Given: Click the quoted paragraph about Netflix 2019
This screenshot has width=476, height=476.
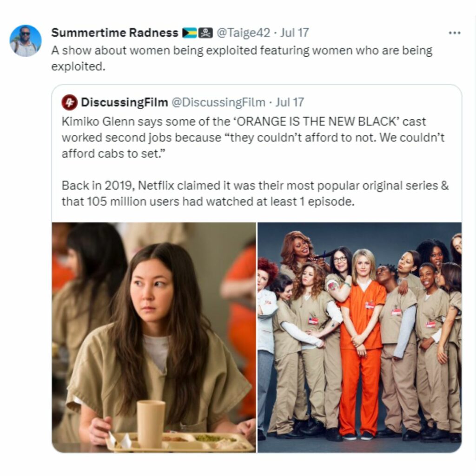Looking at the screenshot, I should (255, 193).
